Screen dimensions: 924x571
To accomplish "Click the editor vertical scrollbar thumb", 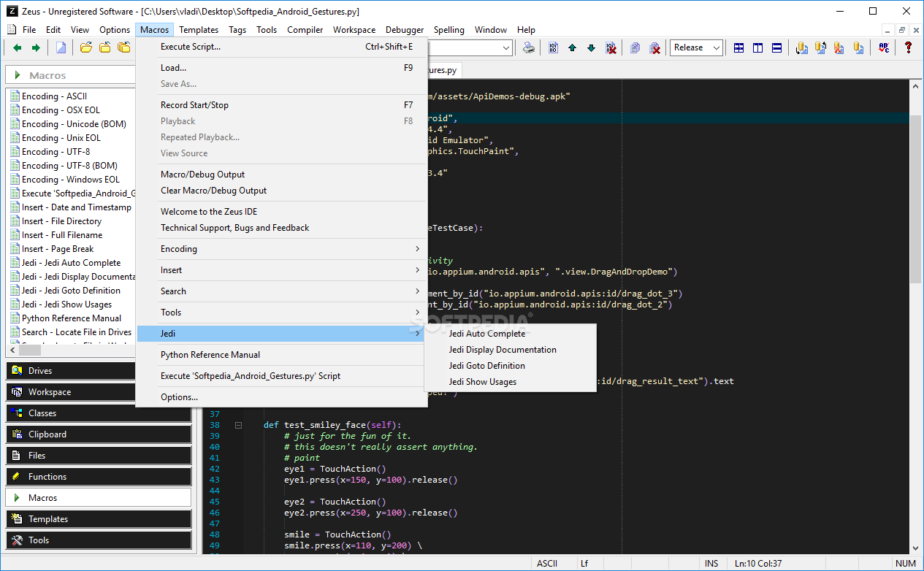I will (x=916, y=199).
